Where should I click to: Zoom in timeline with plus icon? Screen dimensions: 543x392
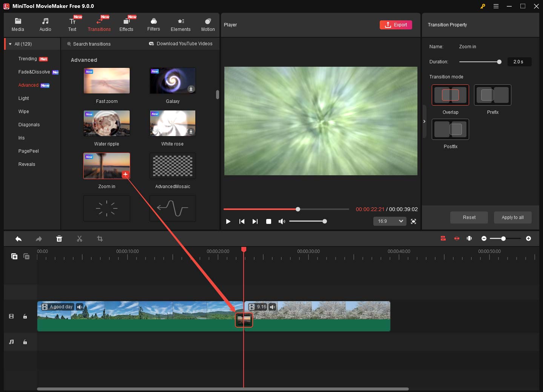(528, 239)
